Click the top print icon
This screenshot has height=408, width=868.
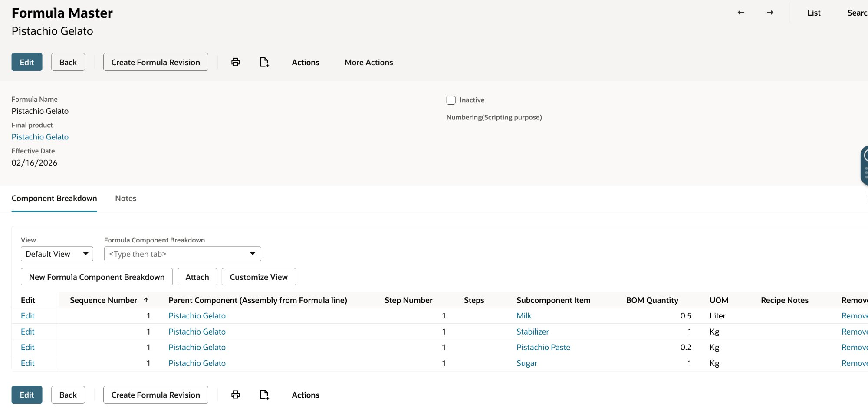pyautogui.click(x=235, y=62)
